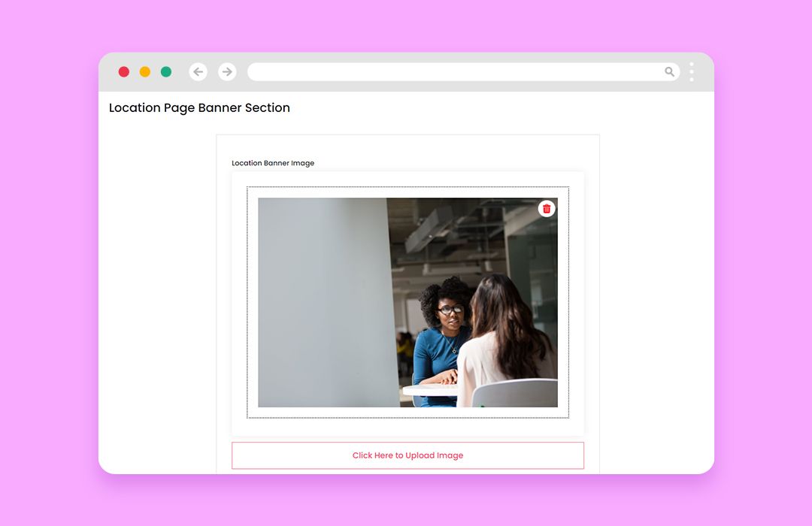The image size is (812, 526).
Task: Click the red window close dot
Action: tap(124, 72)
